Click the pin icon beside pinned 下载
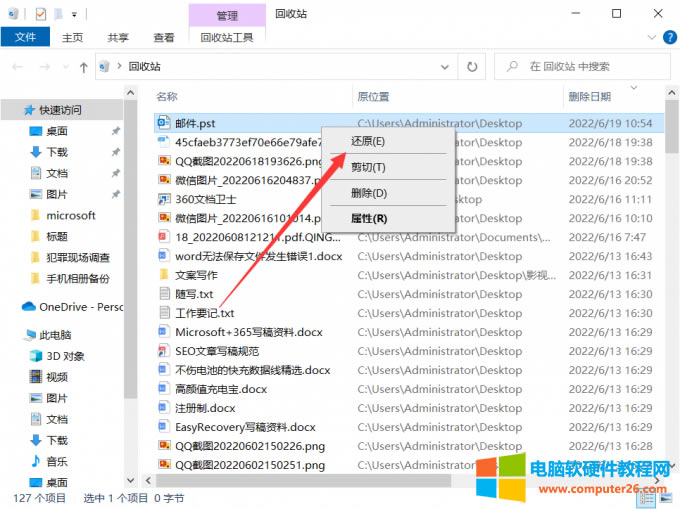Image resolution: width=680 pixels, height=509 pixels. click(115, 152)
